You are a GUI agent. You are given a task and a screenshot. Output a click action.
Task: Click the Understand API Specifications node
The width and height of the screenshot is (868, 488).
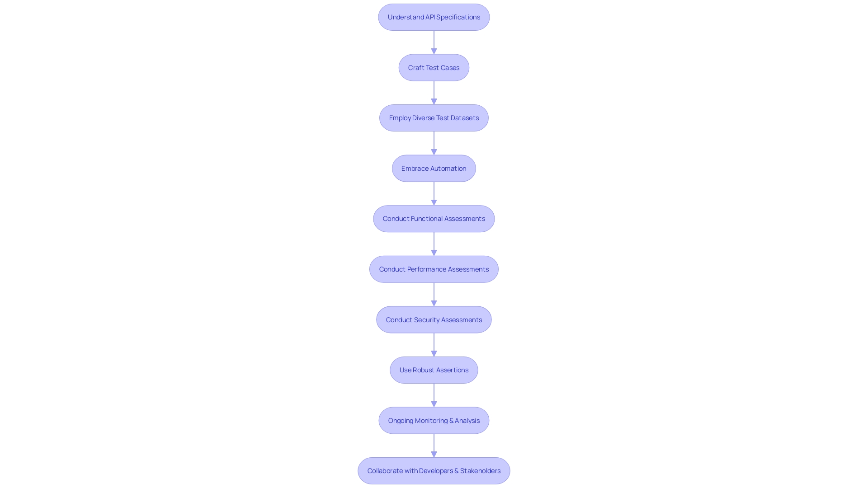coord(434,17)
